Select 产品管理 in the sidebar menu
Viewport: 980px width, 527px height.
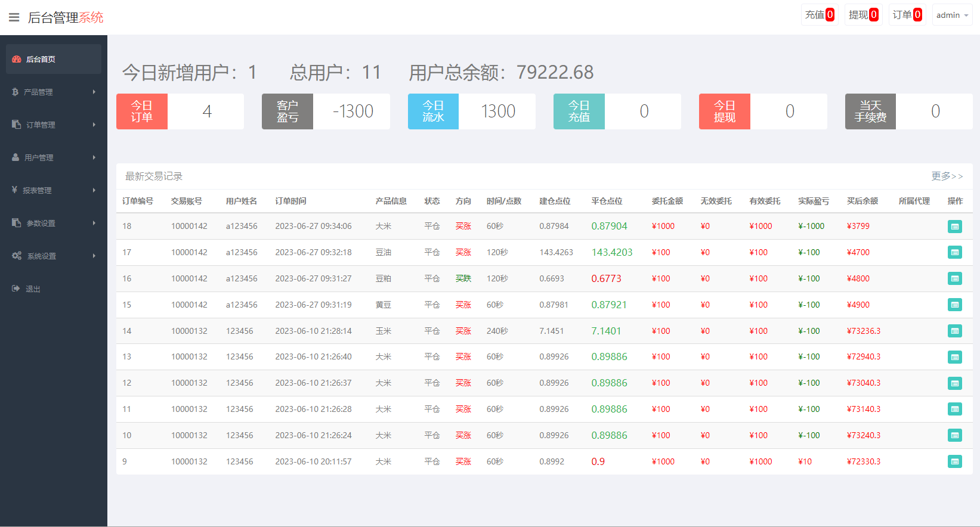[38, 92]
